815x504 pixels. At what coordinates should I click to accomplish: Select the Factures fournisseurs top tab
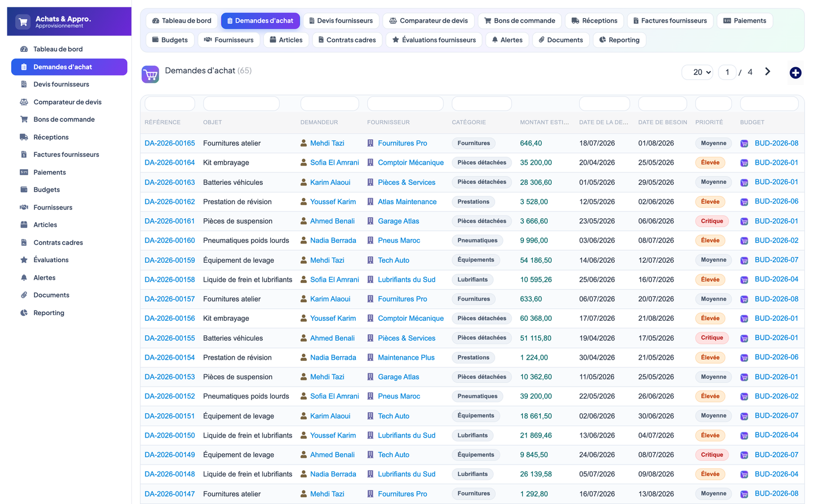click(670, 21)
